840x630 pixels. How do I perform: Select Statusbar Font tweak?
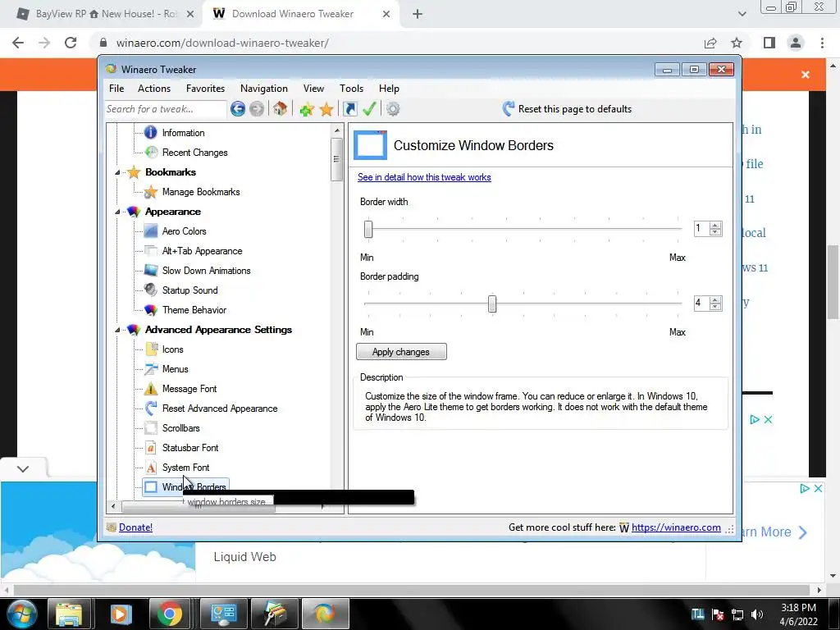[x=190, y=448]
